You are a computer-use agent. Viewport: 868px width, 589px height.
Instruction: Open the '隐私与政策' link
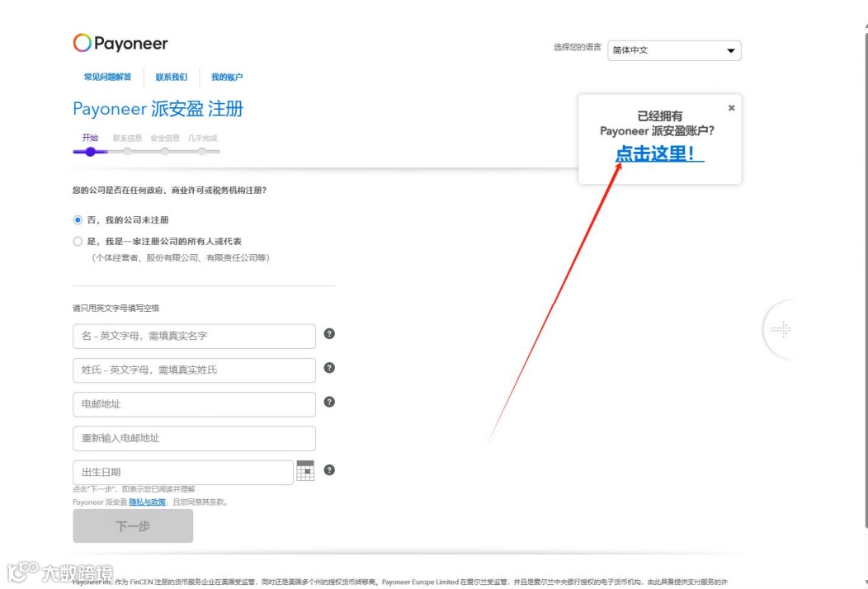pos(147,502)
